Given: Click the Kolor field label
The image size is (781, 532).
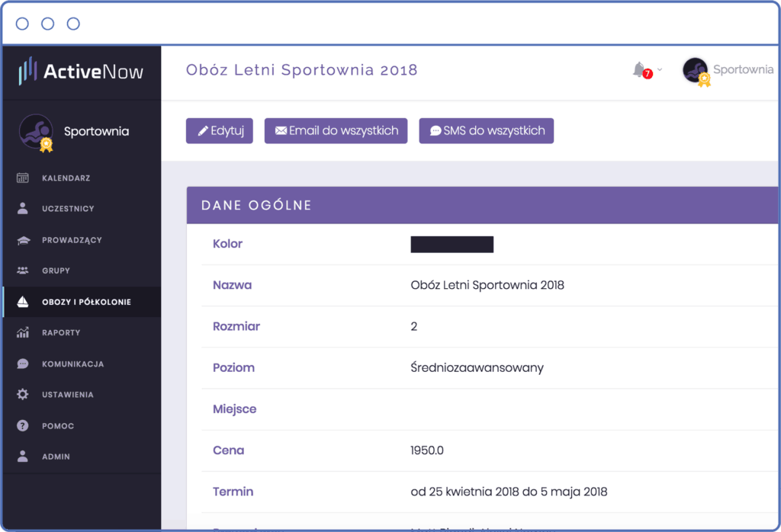Looking at the screenshot, I should [227, 244].
